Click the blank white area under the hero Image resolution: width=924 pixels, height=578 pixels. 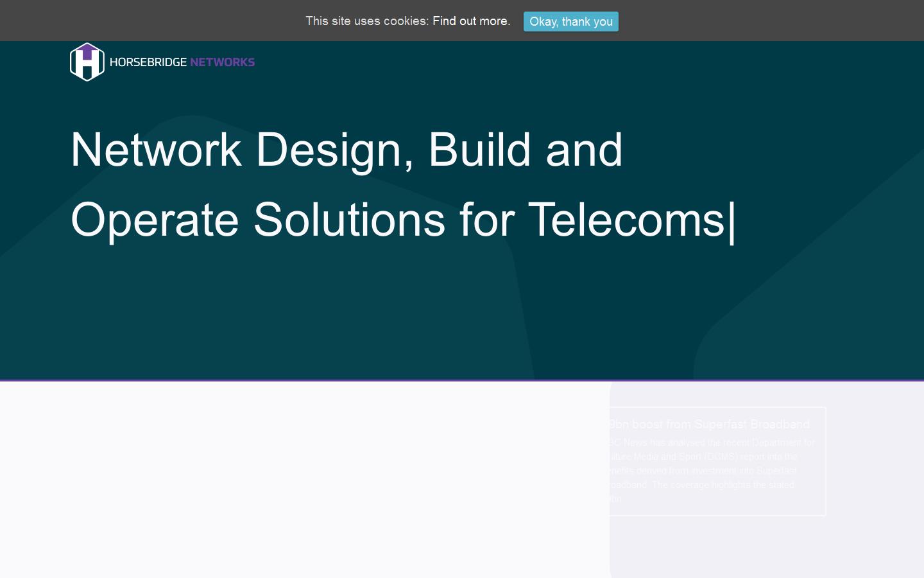click(289, 482)
